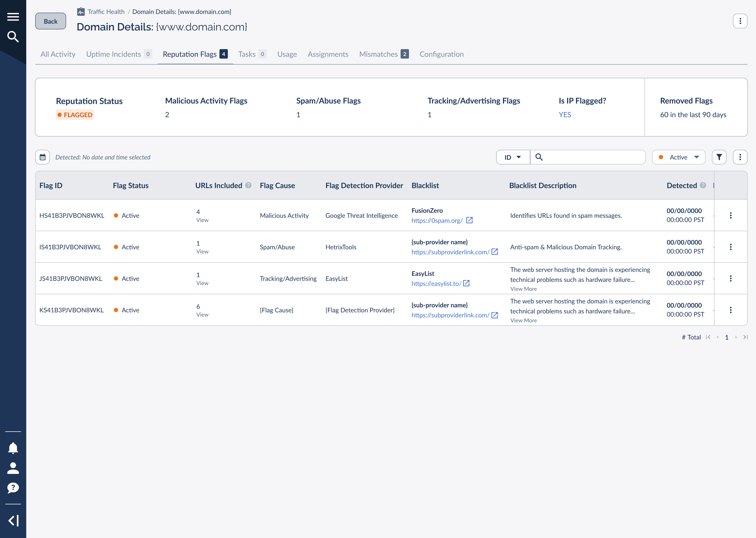
Task: Open the ID search type dropdown
Action: click(513, 157)
